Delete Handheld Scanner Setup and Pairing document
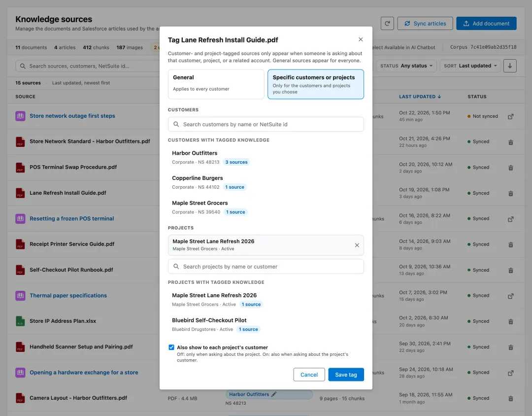532x416 pixels. (x=510, y=347)
